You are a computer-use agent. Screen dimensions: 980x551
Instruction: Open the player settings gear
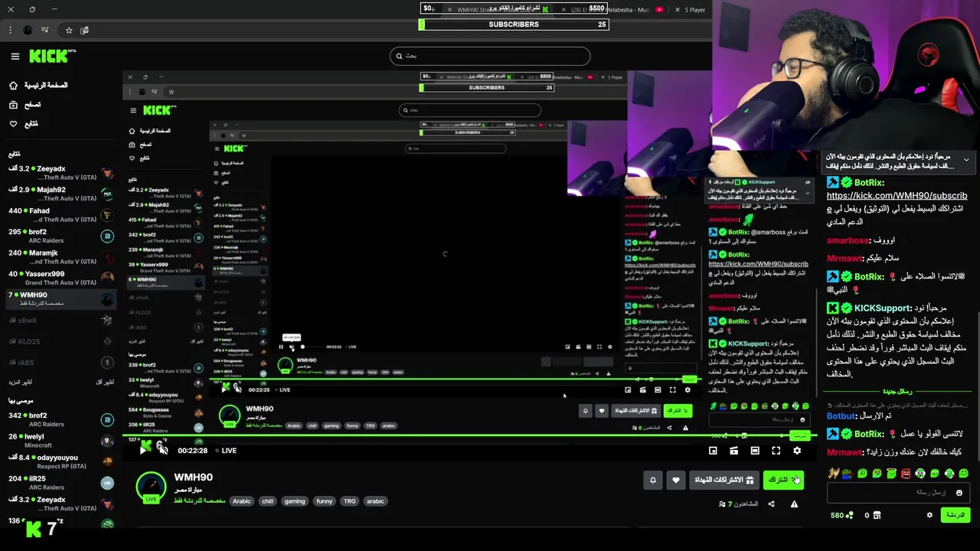coord(797,451)
